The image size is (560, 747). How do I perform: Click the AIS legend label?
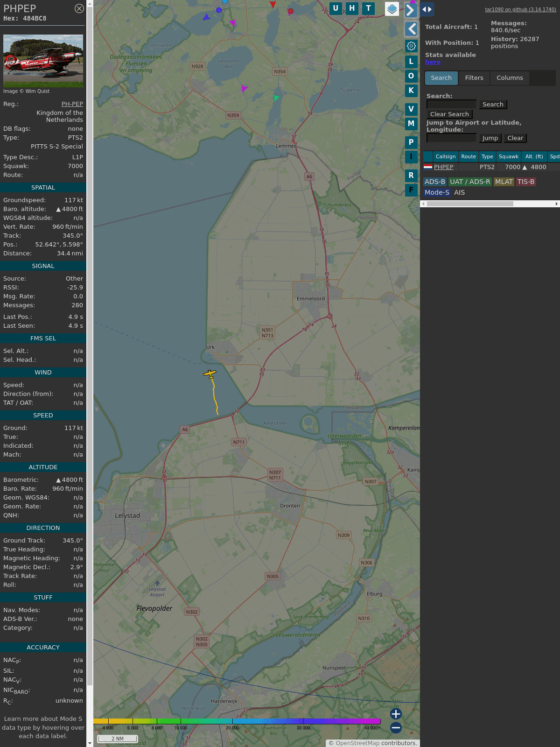click(x=460, y=192)
